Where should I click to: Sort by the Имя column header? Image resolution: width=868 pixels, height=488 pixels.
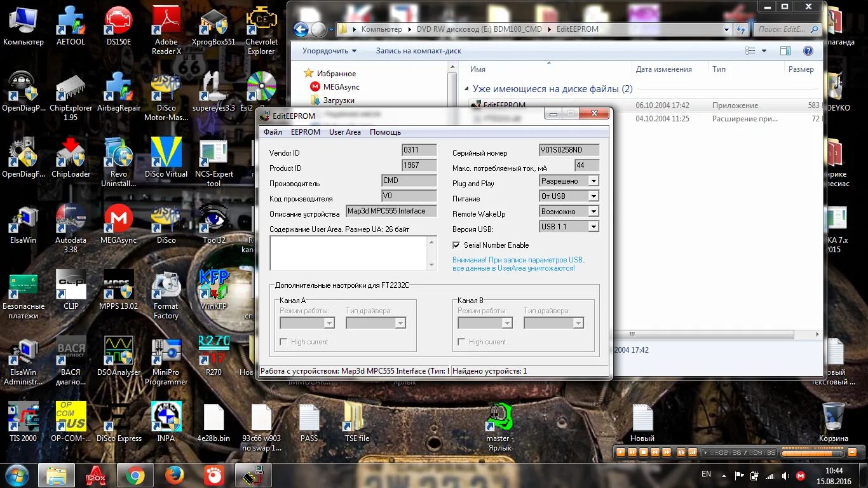[x=478, y=69]
